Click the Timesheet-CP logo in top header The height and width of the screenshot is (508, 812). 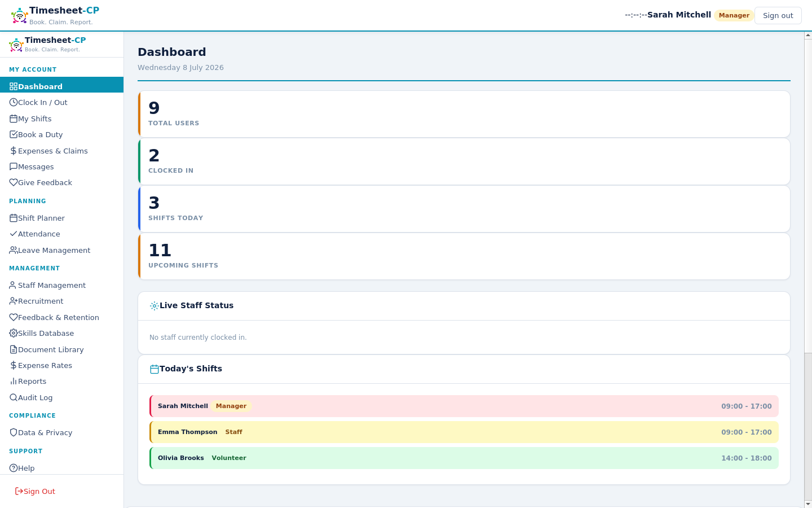click(x=55, y=15)
